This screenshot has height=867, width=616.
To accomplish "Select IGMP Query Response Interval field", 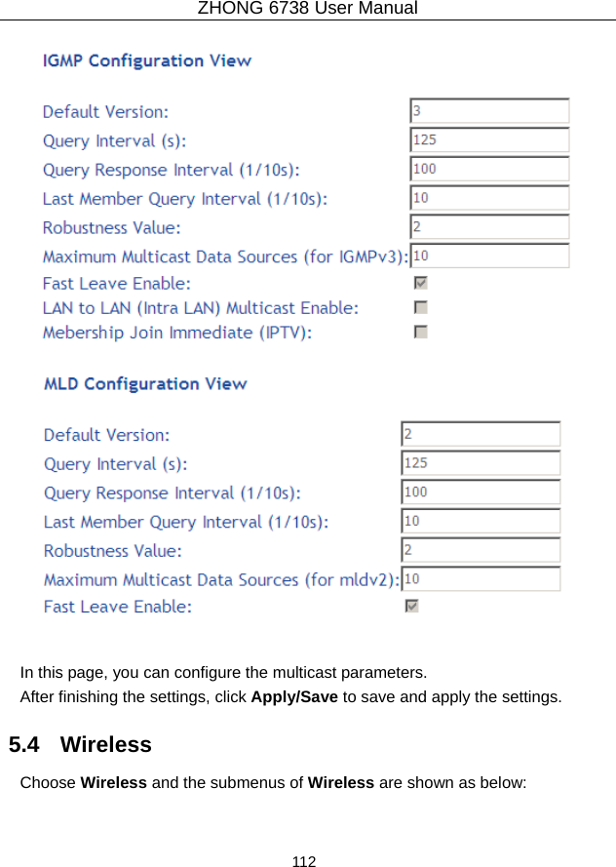I will (489, 169).
